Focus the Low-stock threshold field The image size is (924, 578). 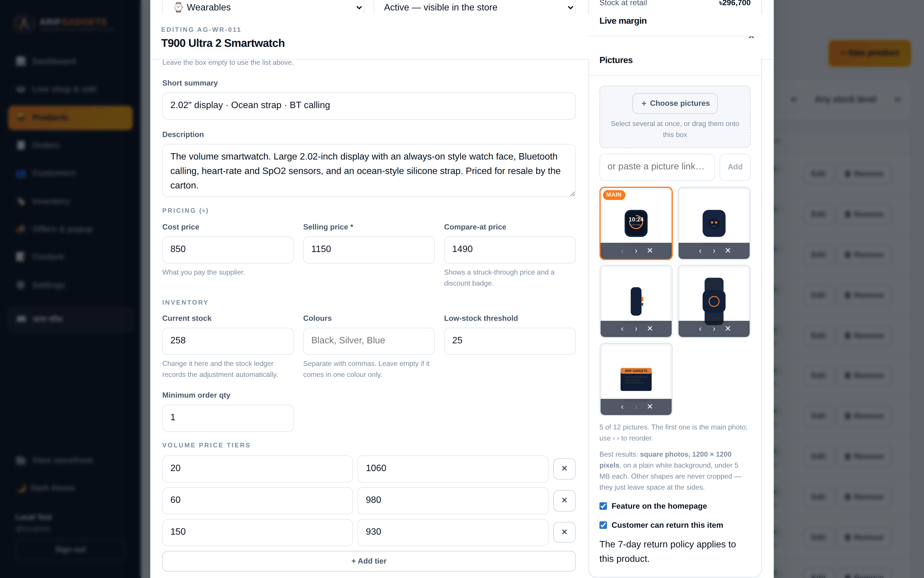click(510, 341)
